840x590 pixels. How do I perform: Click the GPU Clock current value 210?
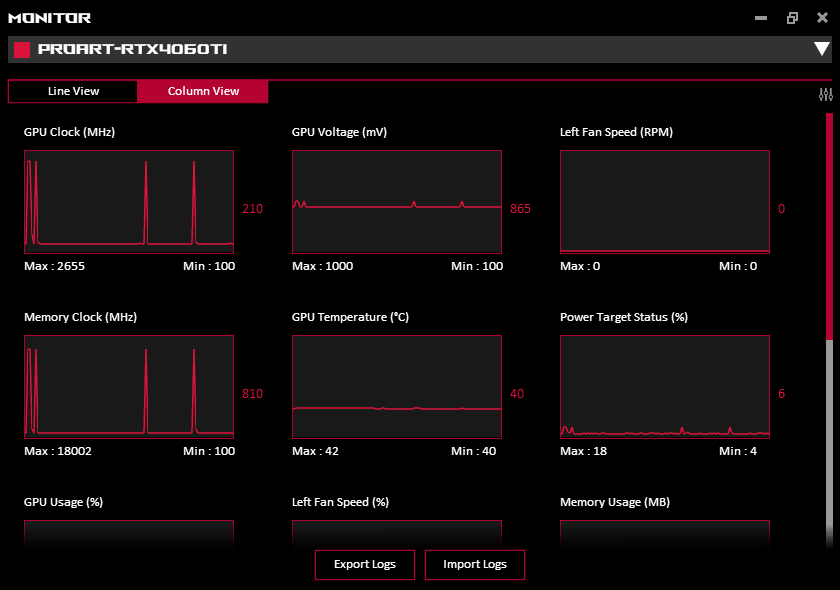(x=252, y=208)
